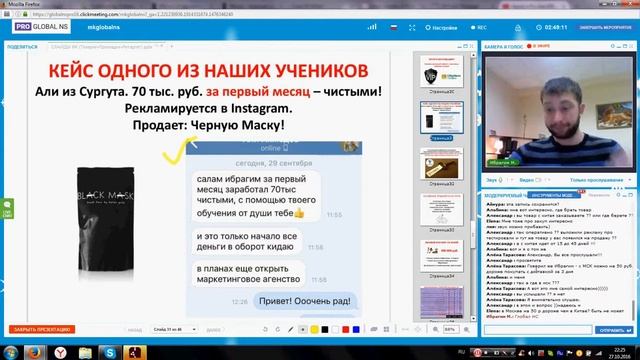Open the chat panel settings gear
Image resolution: width=640 pixels, height=360 pixels.
[x=618, y=195]
